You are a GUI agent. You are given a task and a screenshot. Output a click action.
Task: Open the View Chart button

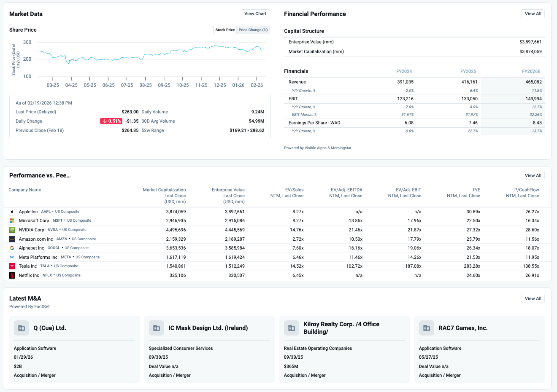point(255,13)
